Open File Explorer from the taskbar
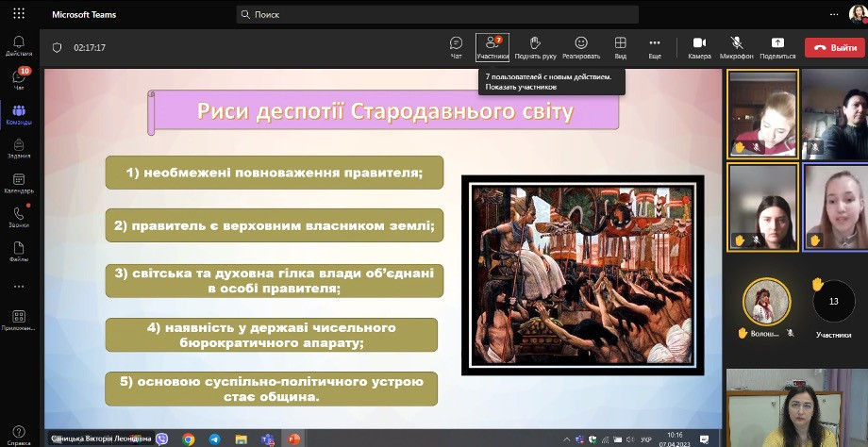This screenshot has width=868, height=447. tap(241, 439)
